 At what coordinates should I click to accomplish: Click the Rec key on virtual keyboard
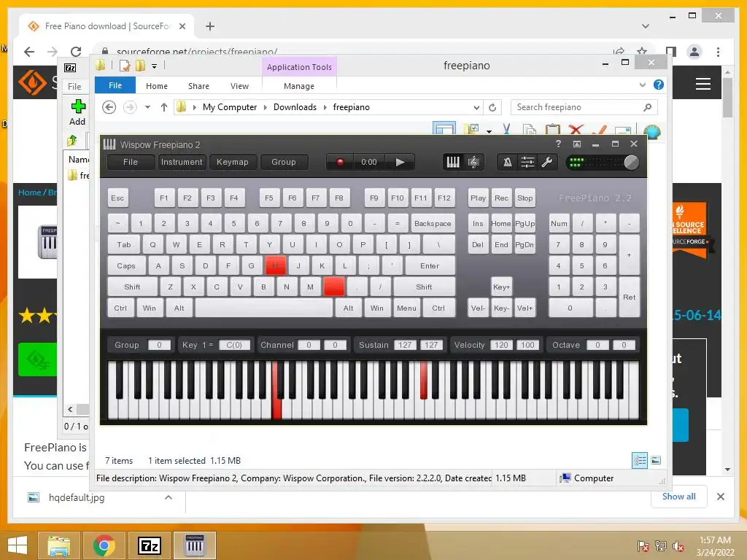[x=501, y=198]
